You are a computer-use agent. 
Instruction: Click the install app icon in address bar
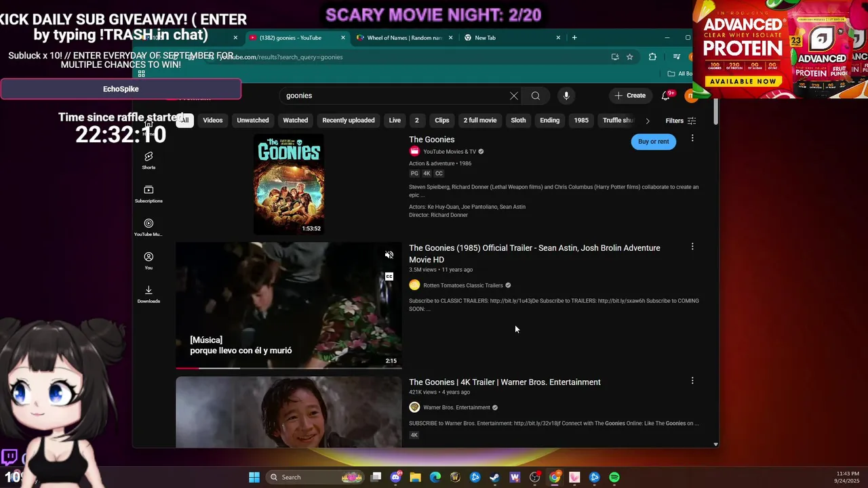[615, 57]
